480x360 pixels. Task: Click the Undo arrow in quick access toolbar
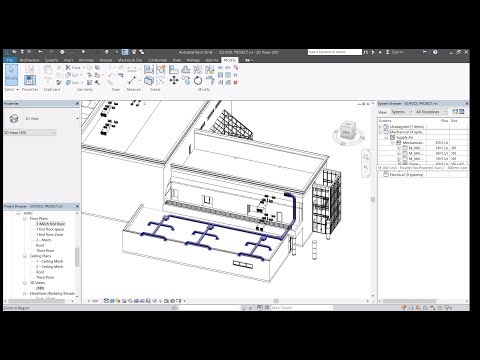coord(40,52)
